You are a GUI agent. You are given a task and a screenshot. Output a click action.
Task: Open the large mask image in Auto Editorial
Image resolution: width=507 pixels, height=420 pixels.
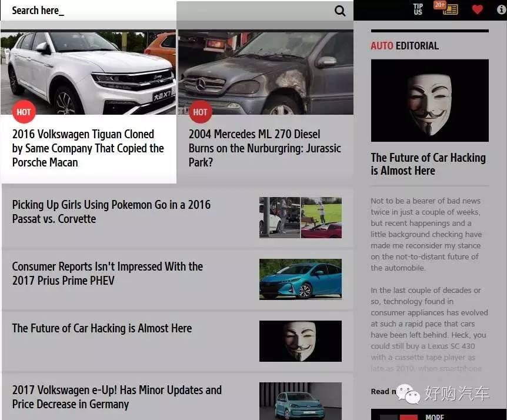(430, 101)
